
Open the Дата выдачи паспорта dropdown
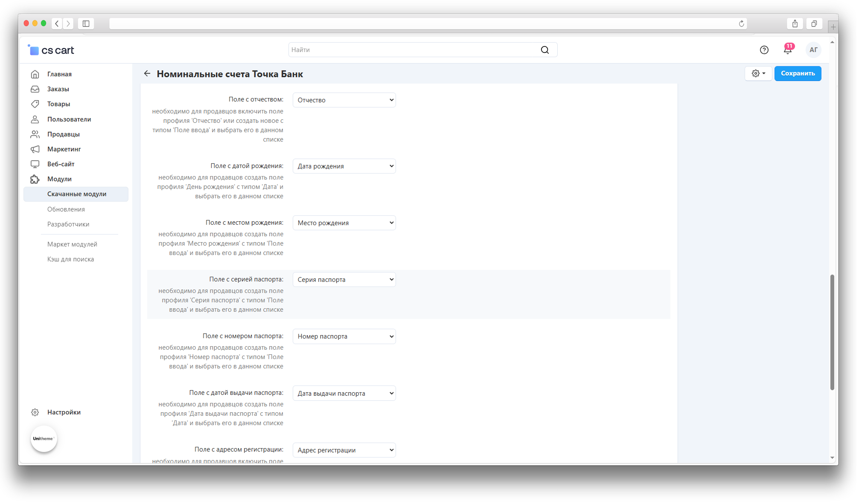click(344, 393)
